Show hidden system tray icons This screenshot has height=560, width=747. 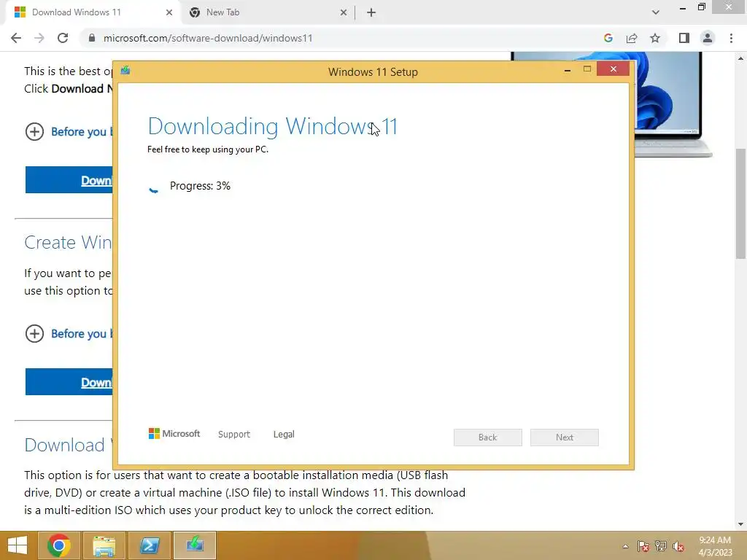(x=625, y=546)
